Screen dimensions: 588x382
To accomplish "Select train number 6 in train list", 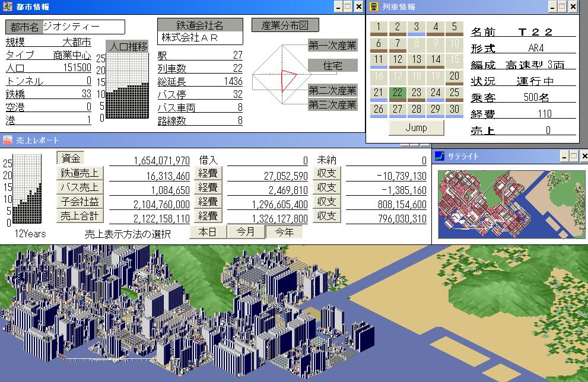I will coord(379,44).
